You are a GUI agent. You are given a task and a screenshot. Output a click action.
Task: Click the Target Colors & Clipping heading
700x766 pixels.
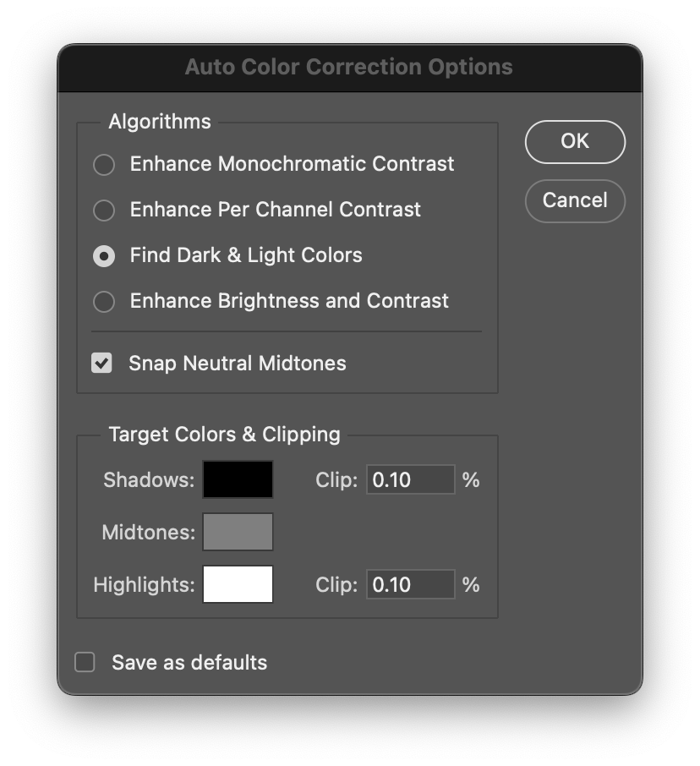pos(224,435)
